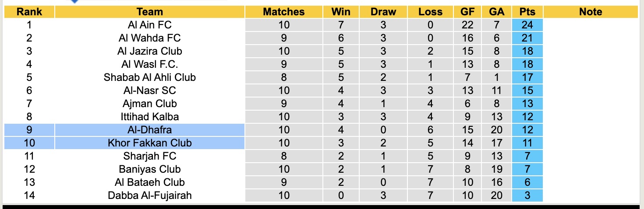Click the Shabab Al Ahli Club name

point(149,77)
